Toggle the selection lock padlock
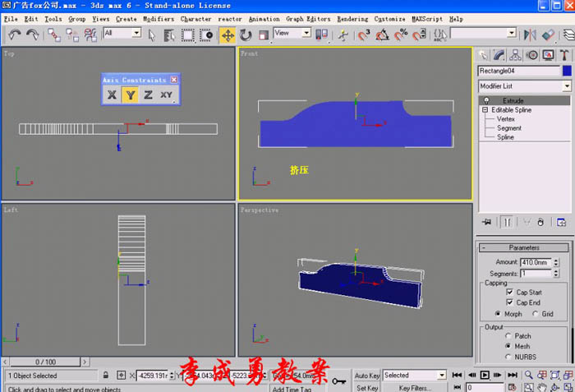This screenshot has height=392, width=575. click(x=106, y=375)
